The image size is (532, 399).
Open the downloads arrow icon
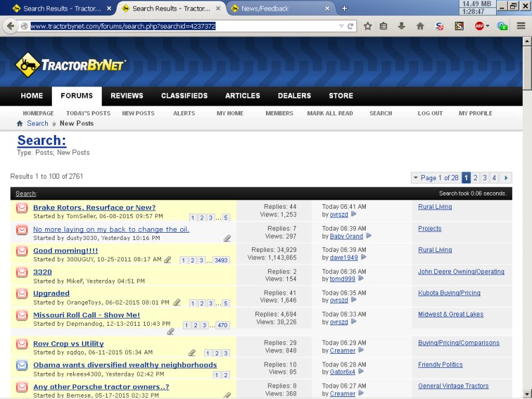(402, 26)
